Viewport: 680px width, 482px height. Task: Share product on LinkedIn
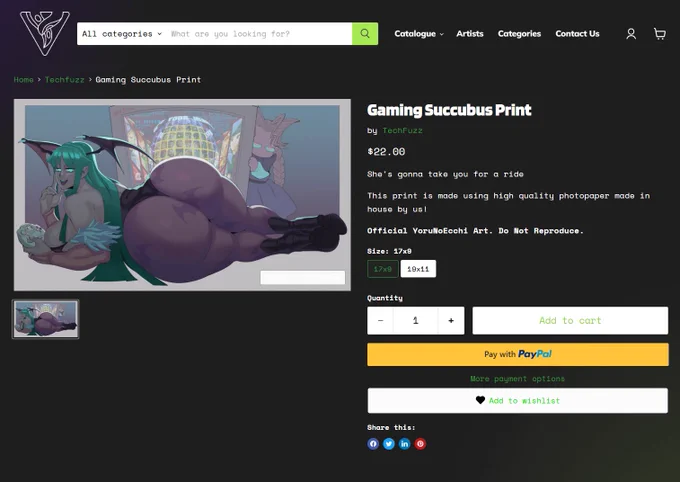pos(404,444)
